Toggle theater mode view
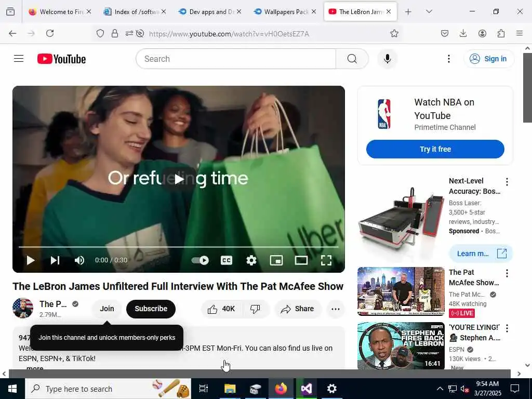 [301, 260]
